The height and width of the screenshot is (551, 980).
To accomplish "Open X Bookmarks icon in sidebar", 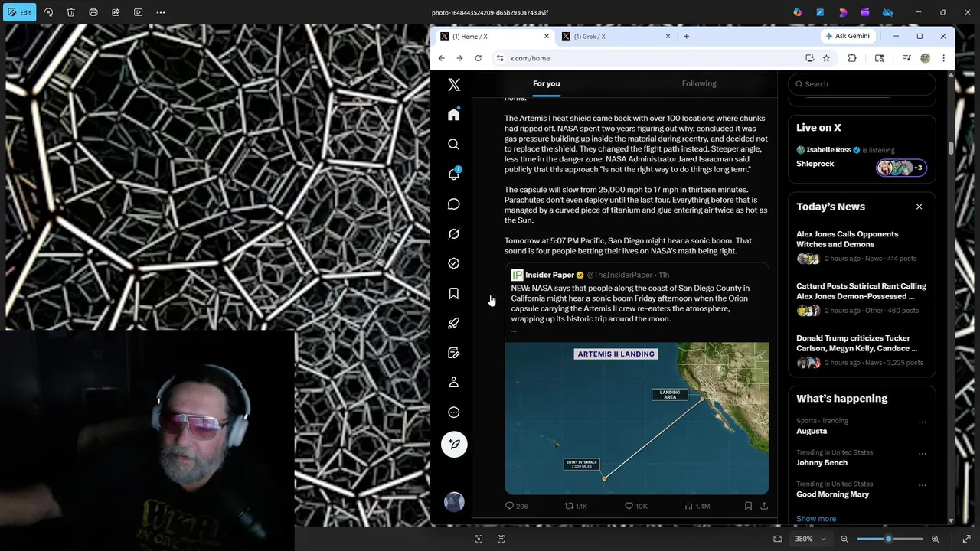I will [454, 293].
